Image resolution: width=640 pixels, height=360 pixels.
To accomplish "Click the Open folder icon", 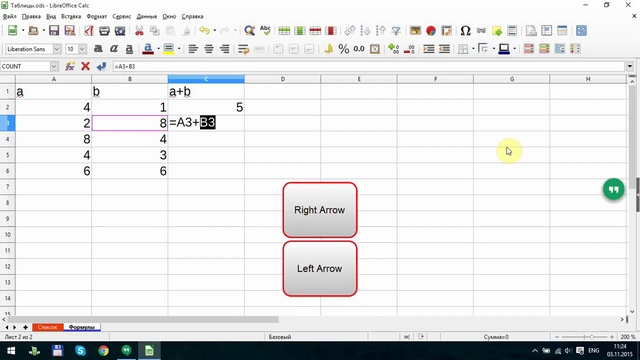I will click(x=33, y=31).
